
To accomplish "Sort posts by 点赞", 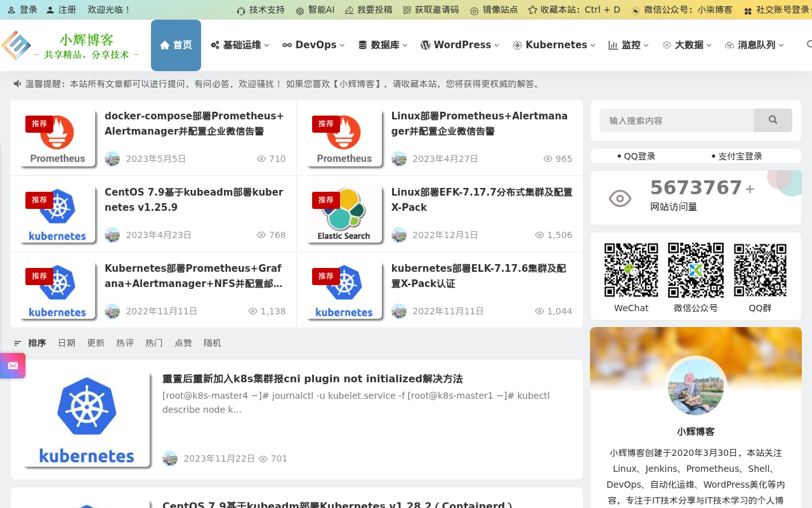I will pos(183,343).
